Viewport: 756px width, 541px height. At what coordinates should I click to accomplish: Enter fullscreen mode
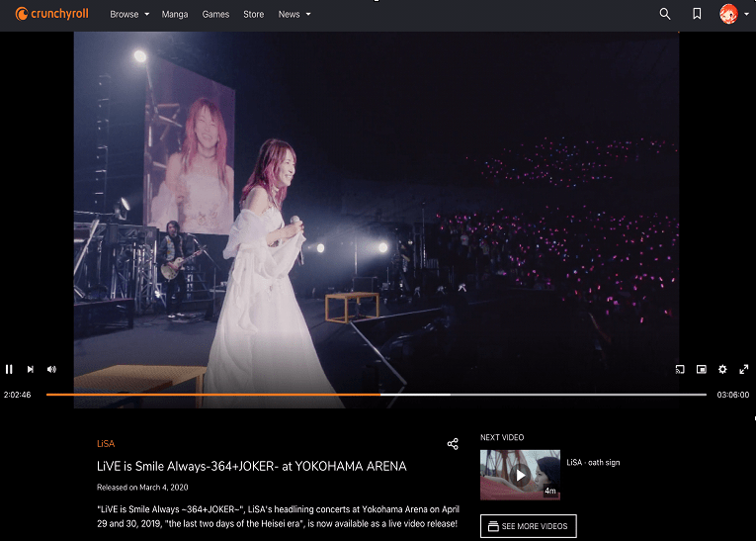744,369
